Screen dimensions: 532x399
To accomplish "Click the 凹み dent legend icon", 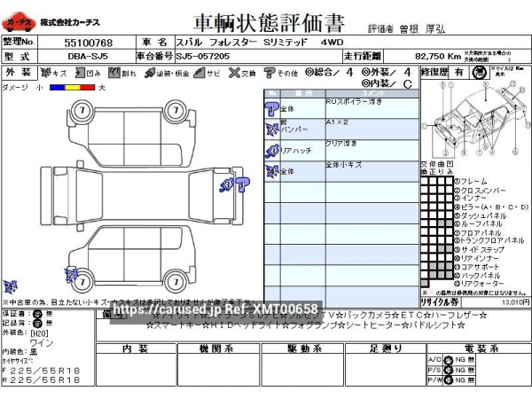I will click(x=80, y=73).
